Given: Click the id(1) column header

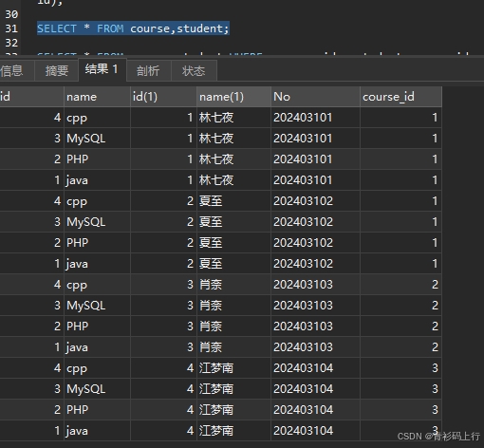Looking at the screenshot, I should click(163, 97).
